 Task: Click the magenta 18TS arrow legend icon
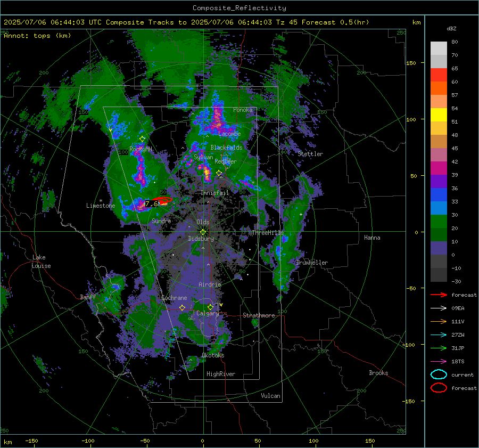coord(439,362)
